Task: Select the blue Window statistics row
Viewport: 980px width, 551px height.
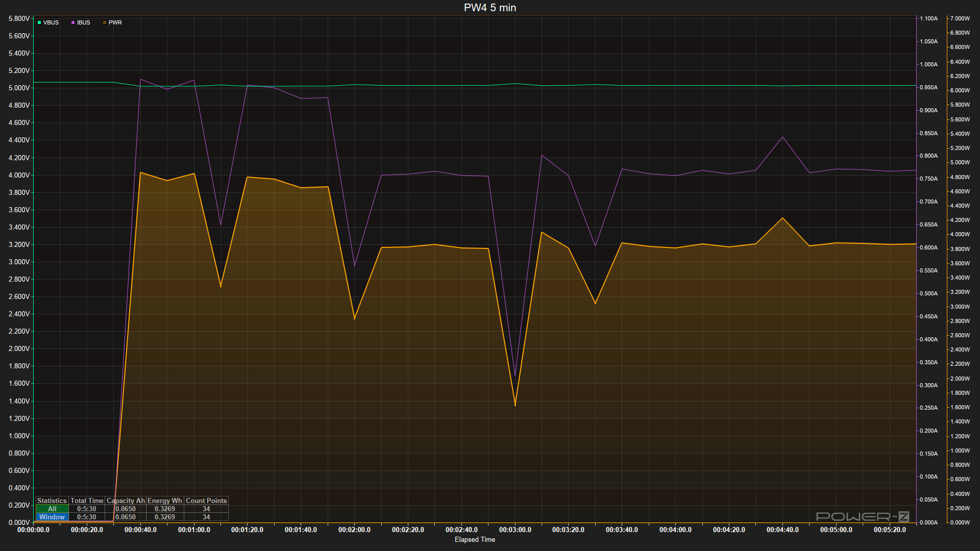Action: pos(52,517)
